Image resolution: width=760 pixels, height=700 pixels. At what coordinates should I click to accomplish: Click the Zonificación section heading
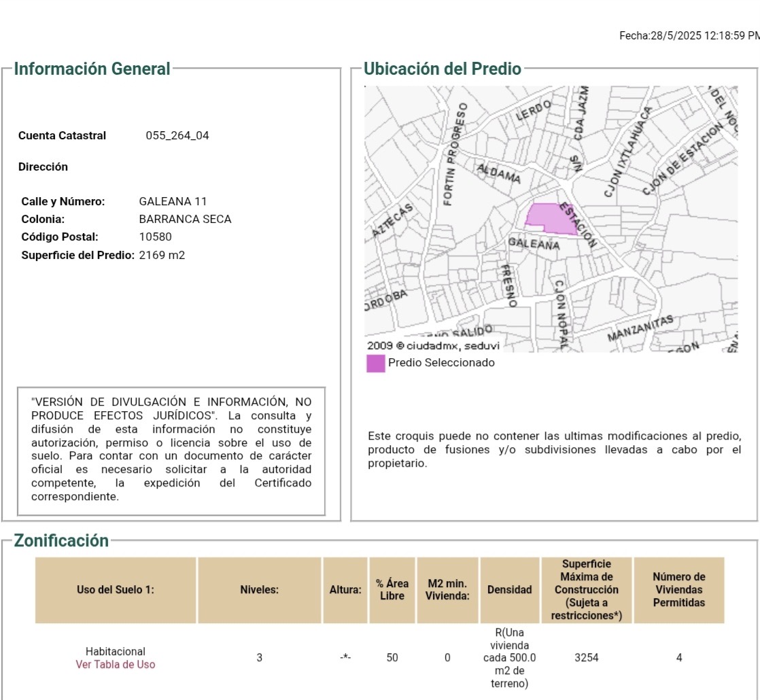[61, 541]
